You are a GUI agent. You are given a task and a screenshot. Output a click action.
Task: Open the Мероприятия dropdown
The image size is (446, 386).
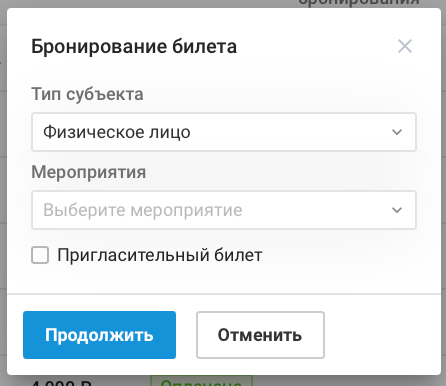[224, 210]
